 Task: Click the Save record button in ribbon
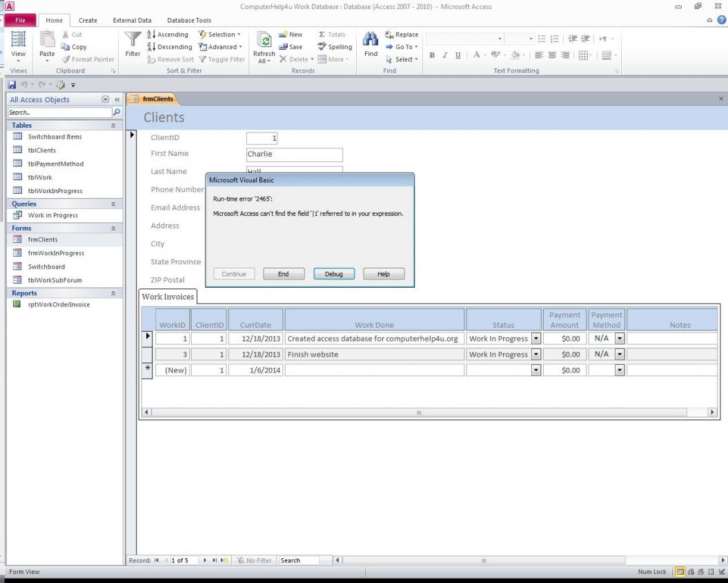[x=291, y=47]
